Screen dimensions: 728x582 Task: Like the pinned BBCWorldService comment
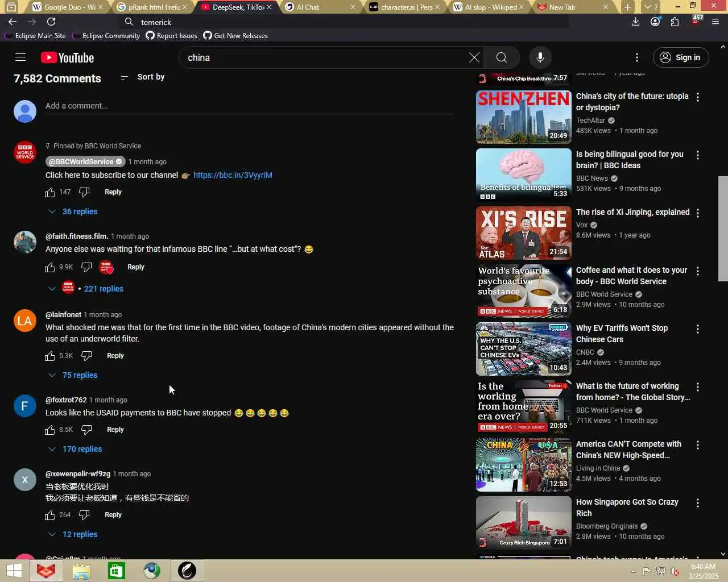[x=50, y=192]
